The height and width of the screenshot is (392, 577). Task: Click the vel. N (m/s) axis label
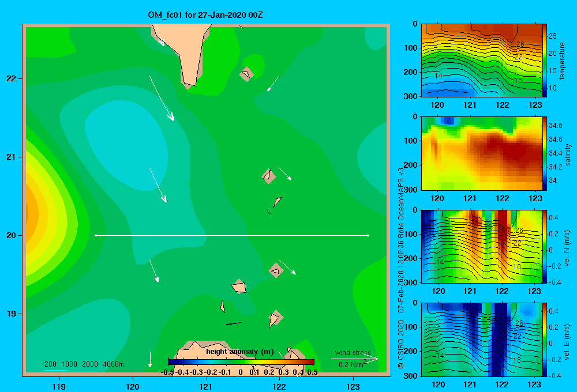tap(567, 248)
